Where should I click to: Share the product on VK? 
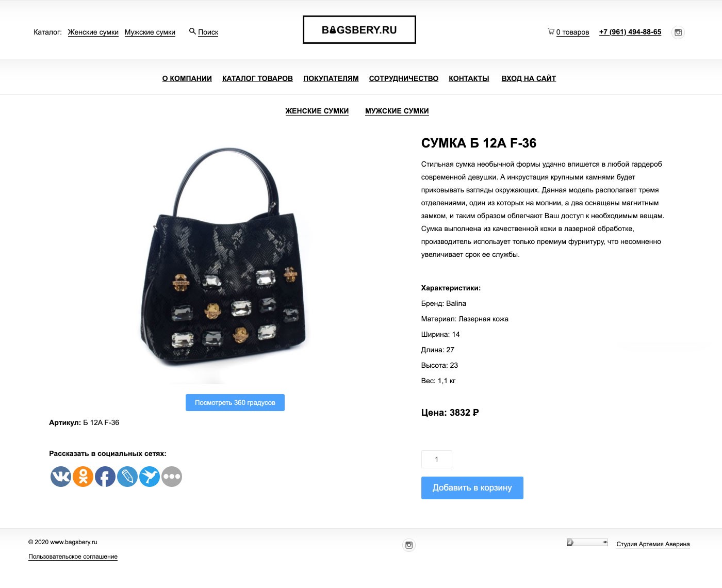click(61, 477)
